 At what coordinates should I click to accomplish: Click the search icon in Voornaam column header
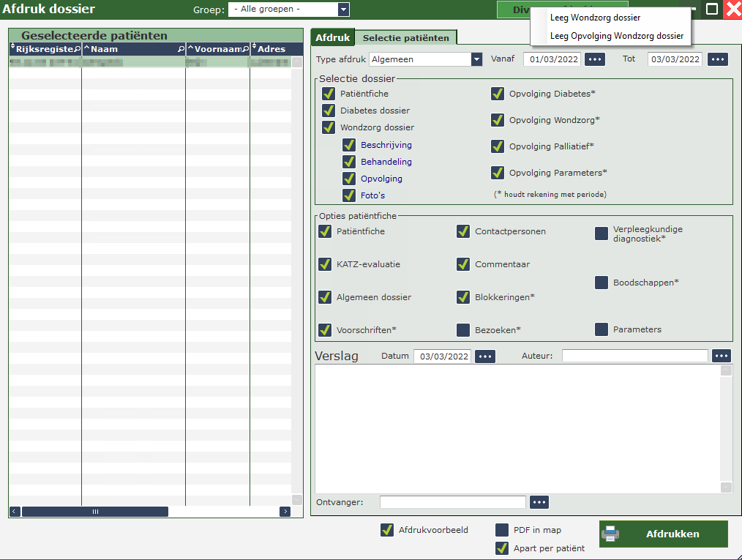(x=245, y=49)
